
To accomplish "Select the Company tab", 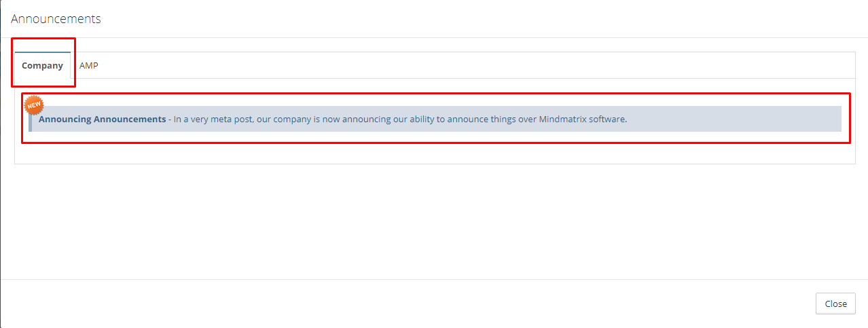I will pyautogui.click(x=42, y=66).
